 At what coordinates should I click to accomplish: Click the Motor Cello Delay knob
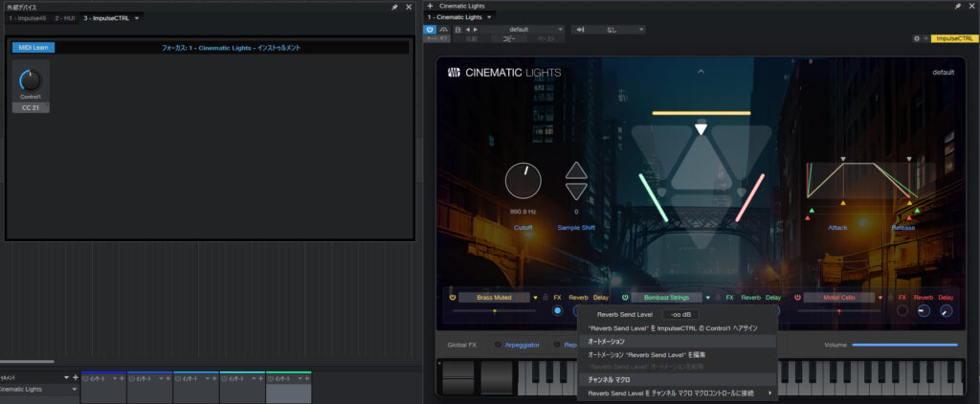(x=947, y=311)
